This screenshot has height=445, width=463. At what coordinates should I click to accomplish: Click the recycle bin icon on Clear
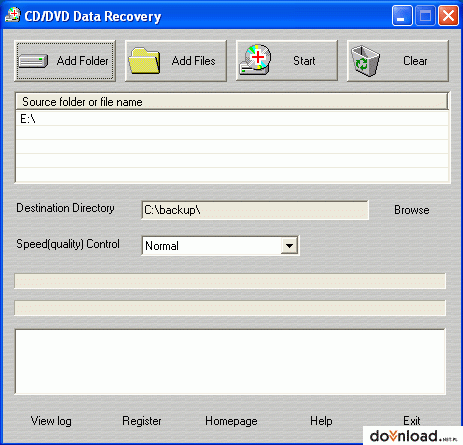[365, 61]
